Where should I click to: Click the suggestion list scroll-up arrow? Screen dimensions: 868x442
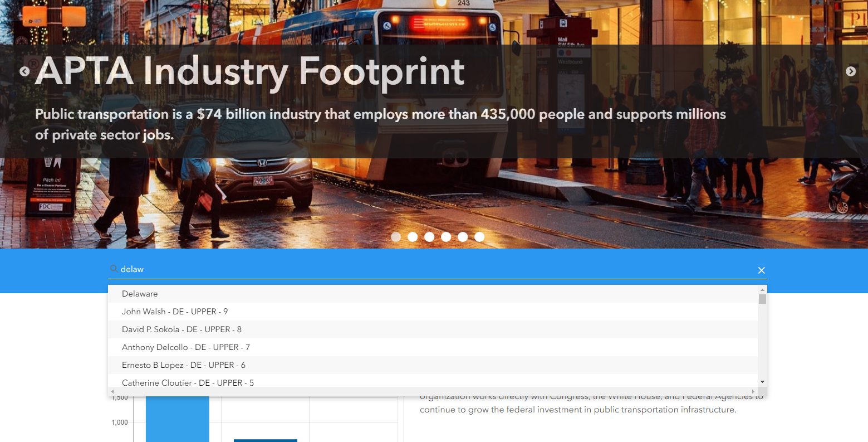click(762, 290)
